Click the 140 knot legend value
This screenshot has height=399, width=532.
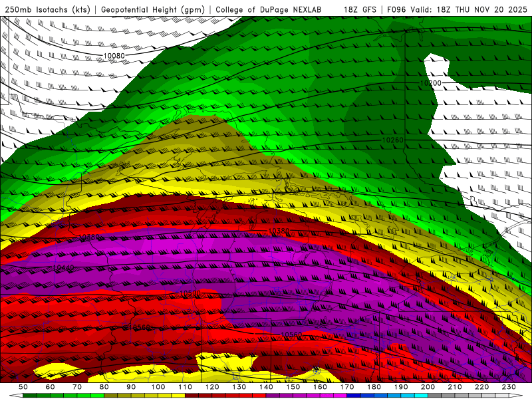pos(266,387)
